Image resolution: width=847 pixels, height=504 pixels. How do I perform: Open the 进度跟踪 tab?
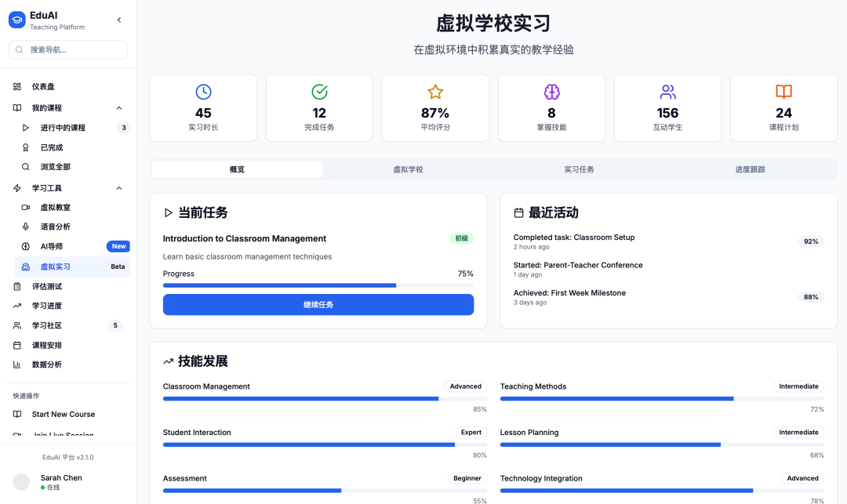(x=750, y=169)
